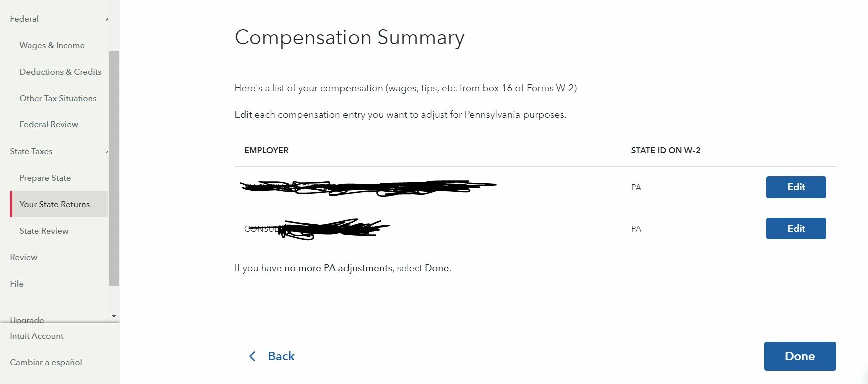Click the Back link
Viewport: 868px width, 384px height.
pyautogui.click(x=281, y=356)
